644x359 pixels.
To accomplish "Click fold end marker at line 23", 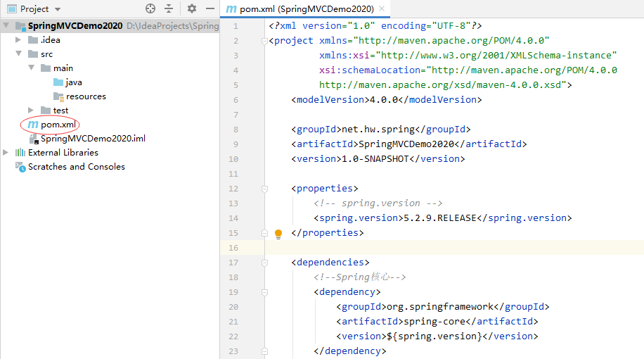I will pyautogui.click(x=264, y=351).
